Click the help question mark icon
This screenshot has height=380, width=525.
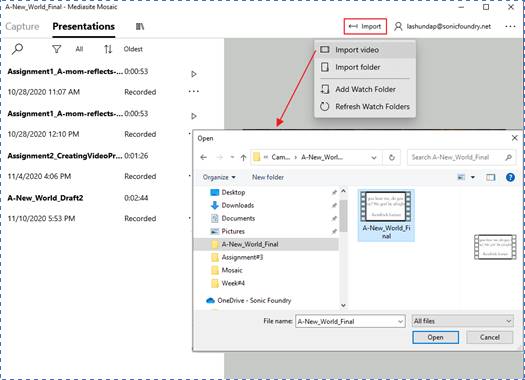coord(510,177)
